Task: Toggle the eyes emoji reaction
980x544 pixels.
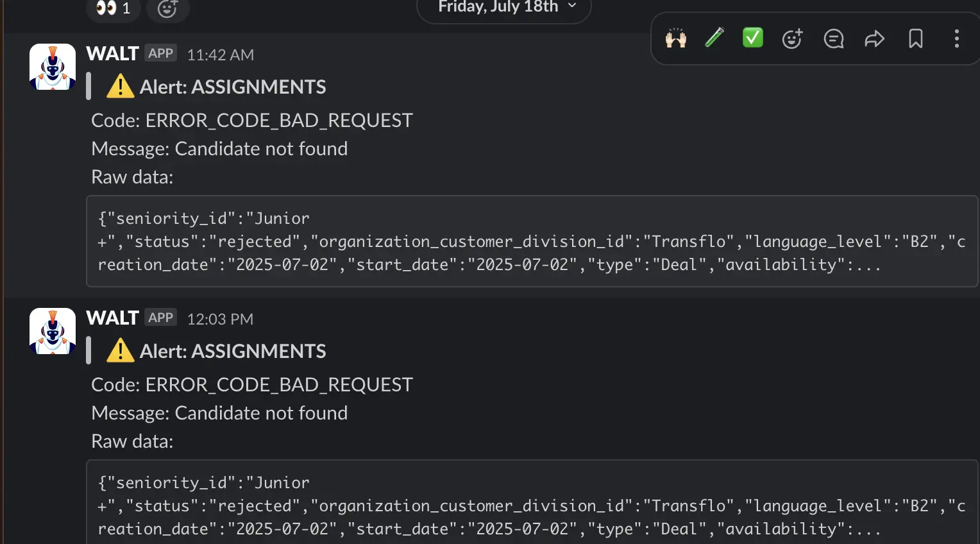Action: (x=113, y=8)
